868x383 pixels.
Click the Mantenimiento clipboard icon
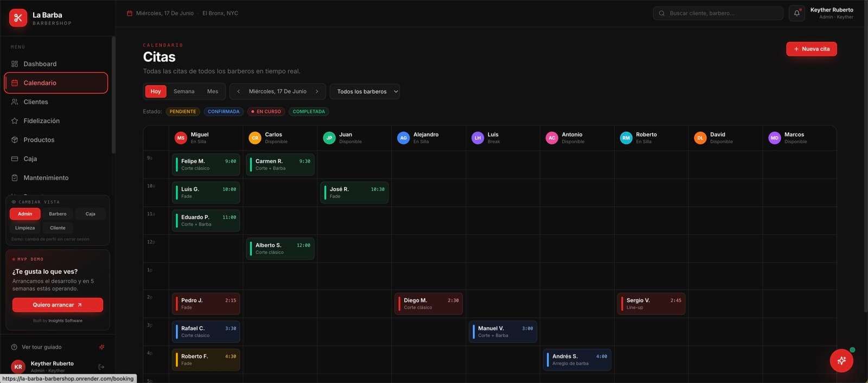tap(15, 178)
